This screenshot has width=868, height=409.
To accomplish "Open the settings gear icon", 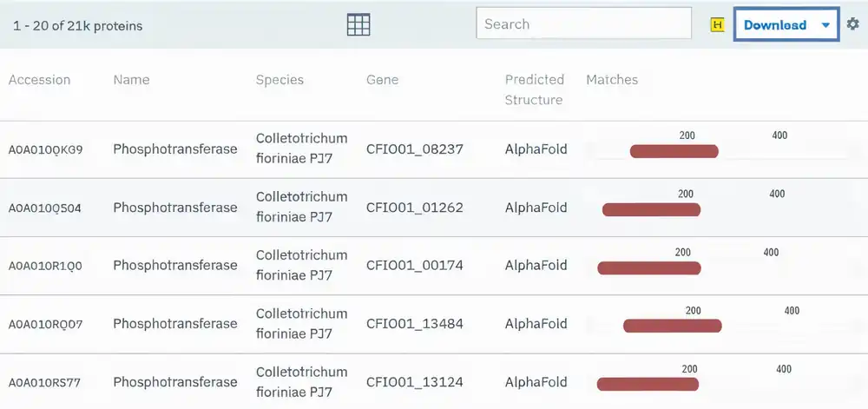I will click(853, 25).
